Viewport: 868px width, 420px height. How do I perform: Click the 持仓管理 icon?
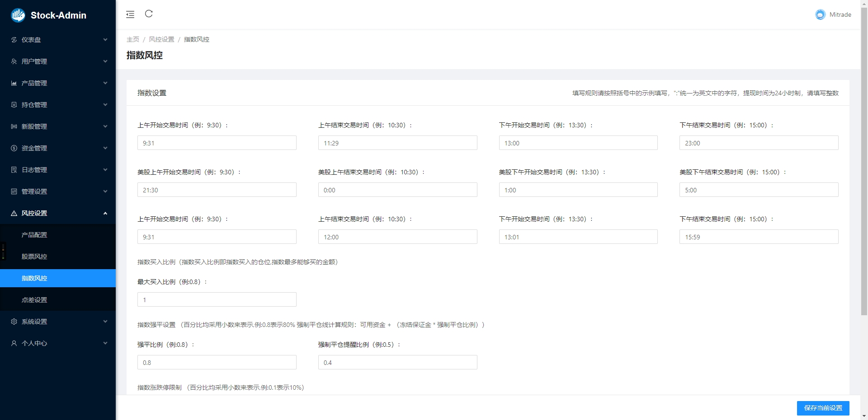14,105
